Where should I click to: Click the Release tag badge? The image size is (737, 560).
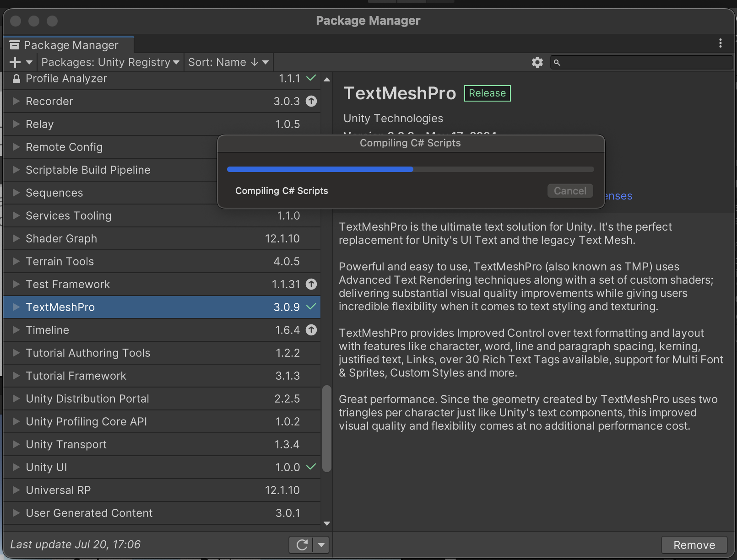pos(487,93)
